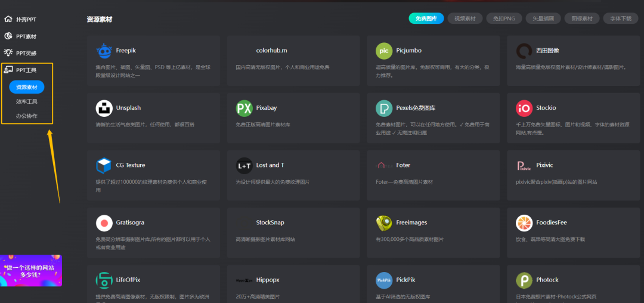Open the Pixabay title link

pyautogui.click(x=267, y=107)
